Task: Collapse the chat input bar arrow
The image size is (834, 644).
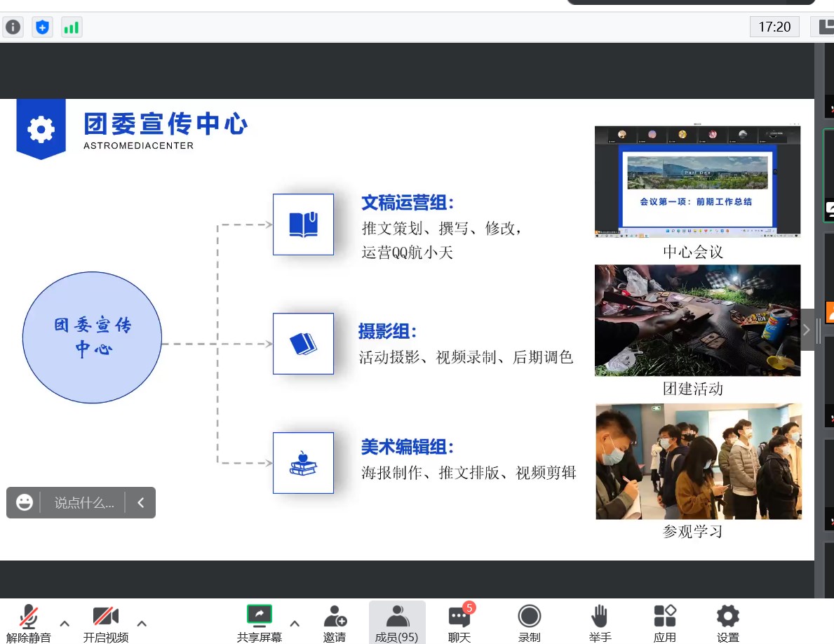Action: click(140, 503)
